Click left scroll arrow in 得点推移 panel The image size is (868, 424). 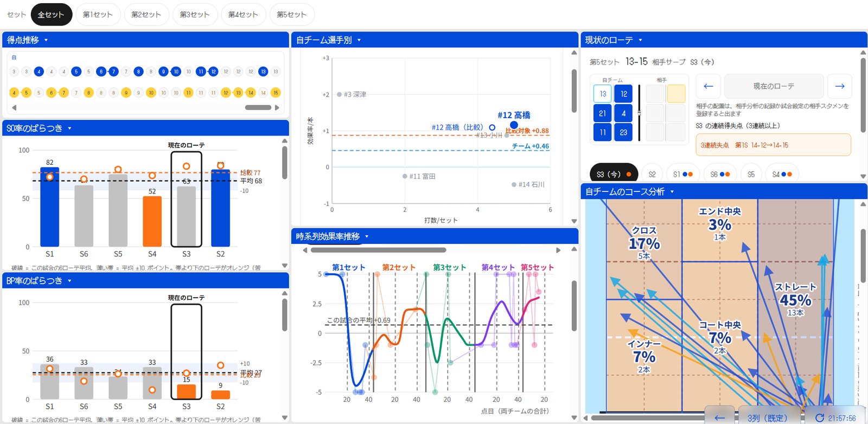(x=14, y=107)
